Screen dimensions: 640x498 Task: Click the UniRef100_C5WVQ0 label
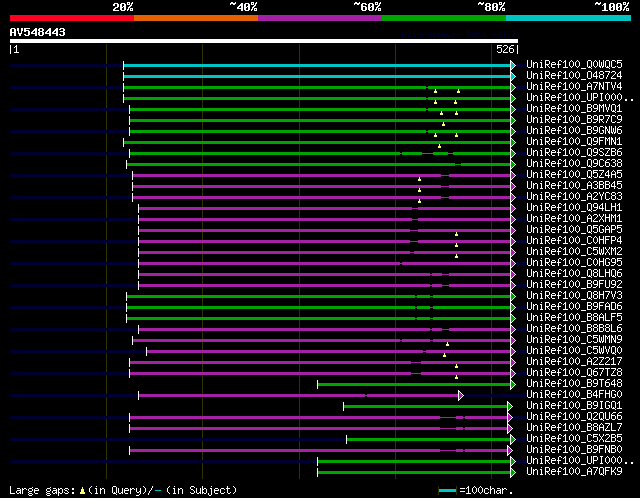(x=574, y=351)
